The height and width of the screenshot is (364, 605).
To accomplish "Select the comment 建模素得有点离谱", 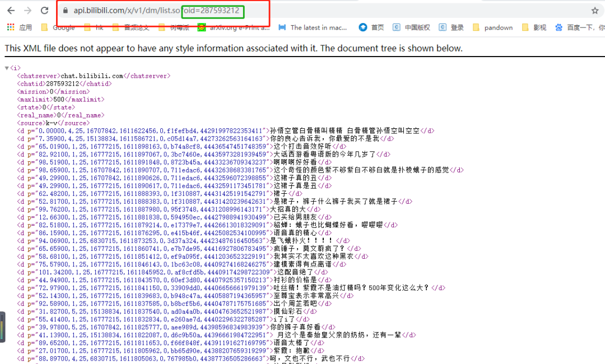I will click(x=302, y=264).
